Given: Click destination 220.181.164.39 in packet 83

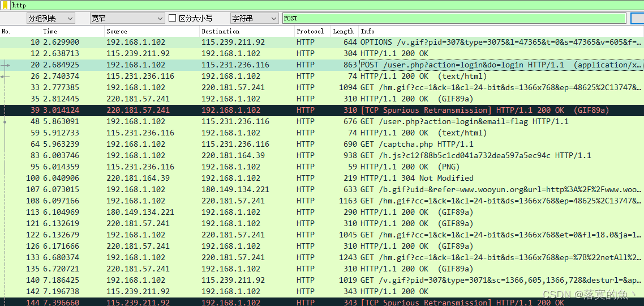Looking at the screenshot, I should (x=233, y=155).
